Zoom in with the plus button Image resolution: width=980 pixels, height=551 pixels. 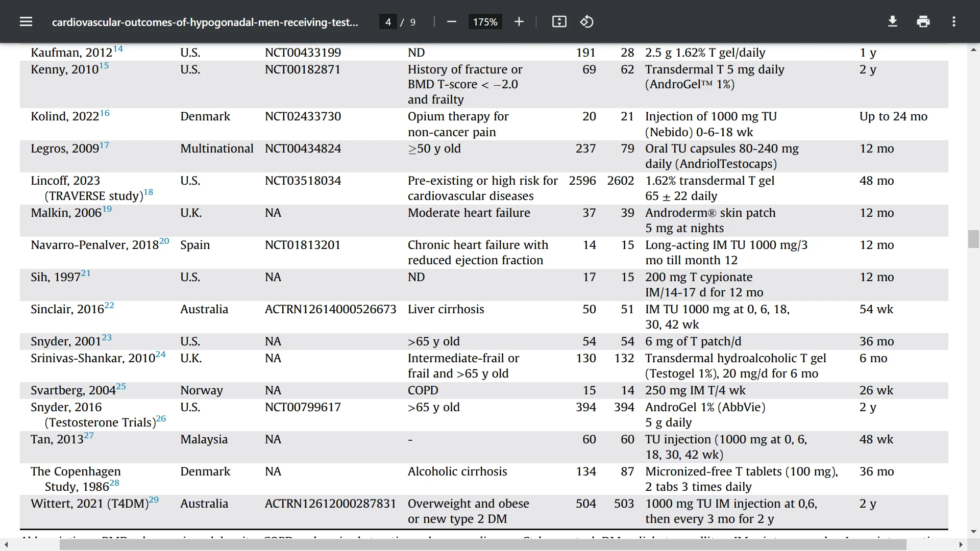[x=519, y=21]
